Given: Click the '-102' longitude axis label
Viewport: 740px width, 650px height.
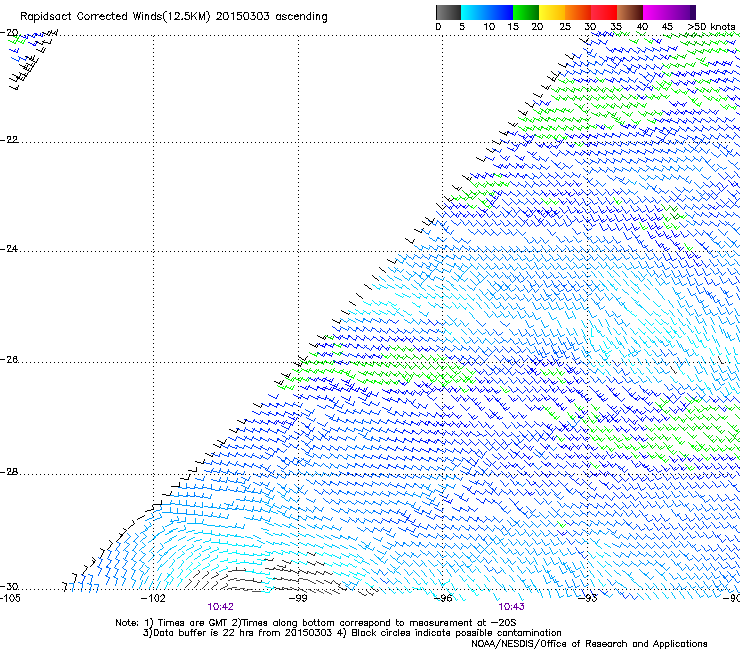Looking at the screenshot, I should pos(153,598).
